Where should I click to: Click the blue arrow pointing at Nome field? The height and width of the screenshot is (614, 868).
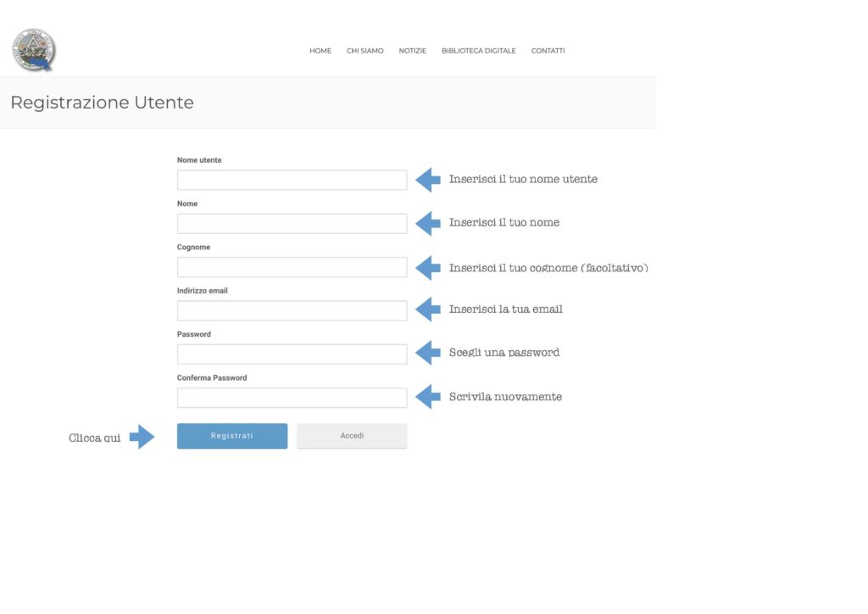pyautogui.click(x=428, y=223)
